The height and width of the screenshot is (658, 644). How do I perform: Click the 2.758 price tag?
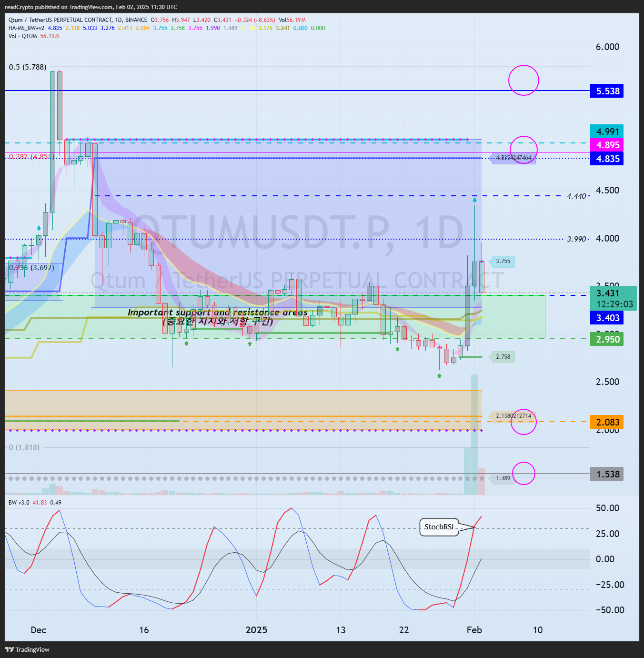pyautogui.click(x=503, y=357)
